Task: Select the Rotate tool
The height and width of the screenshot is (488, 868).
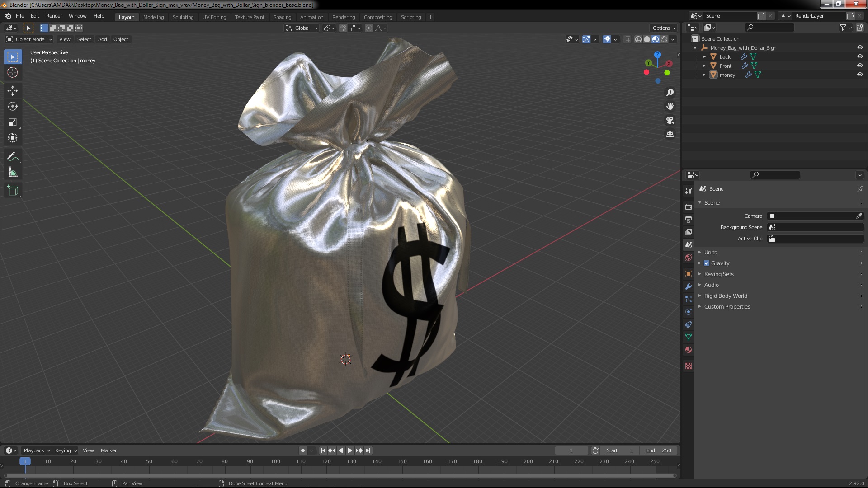Action: (x=12, y=107)
